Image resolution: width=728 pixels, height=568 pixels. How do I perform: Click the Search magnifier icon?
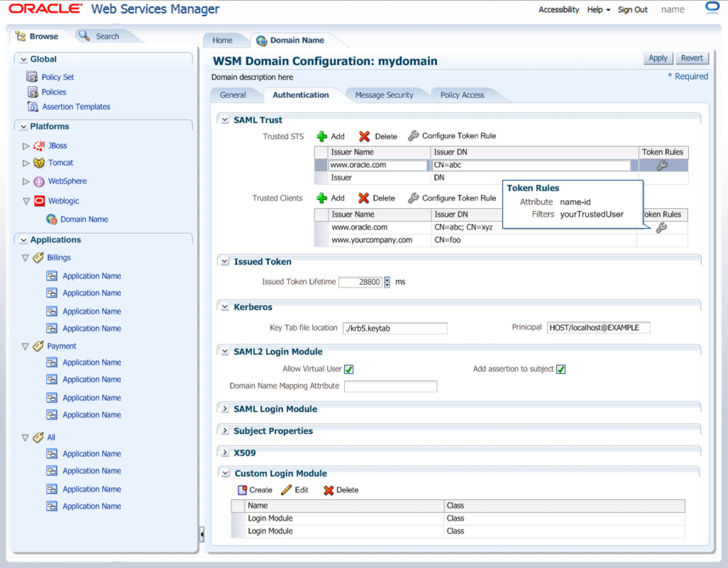click(x=84, y=36)
